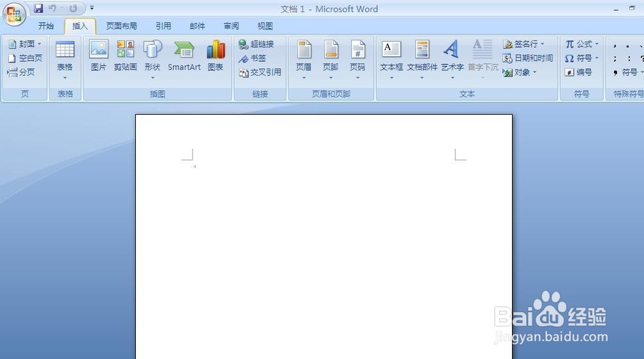This screenshot has height=359, width=644.
Task: Insert the colon special symbol
Action: click(629, 59)
